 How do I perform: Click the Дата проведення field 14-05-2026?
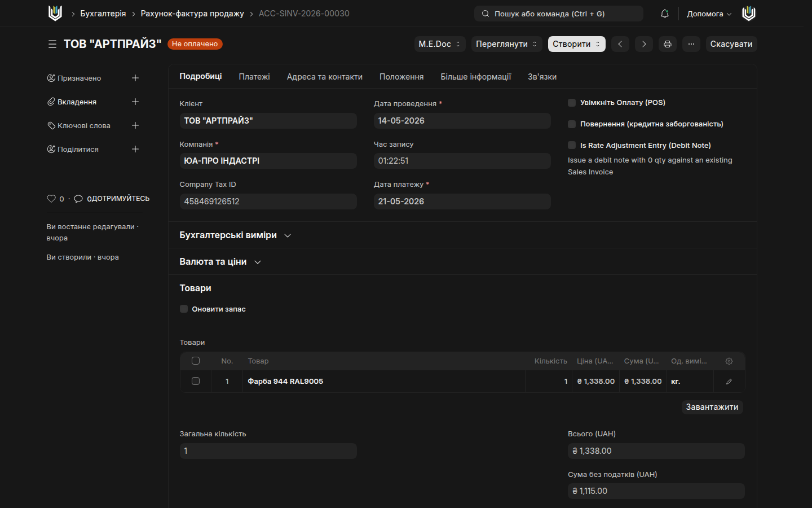pyautogui.click(x=462, y=121)
